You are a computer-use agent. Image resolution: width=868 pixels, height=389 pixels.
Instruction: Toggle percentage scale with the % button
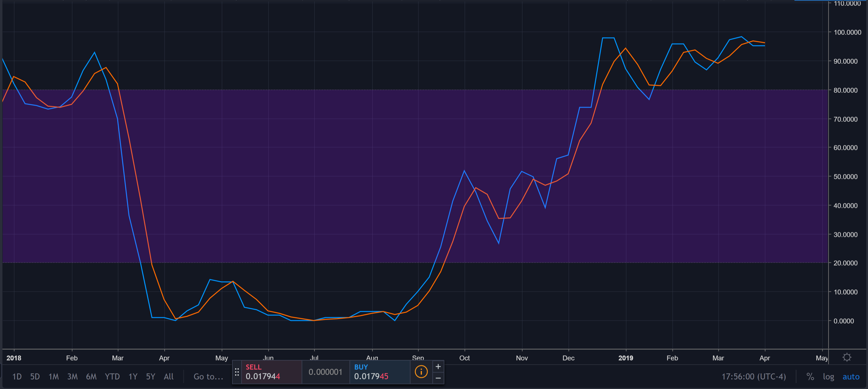coord(810,376)
